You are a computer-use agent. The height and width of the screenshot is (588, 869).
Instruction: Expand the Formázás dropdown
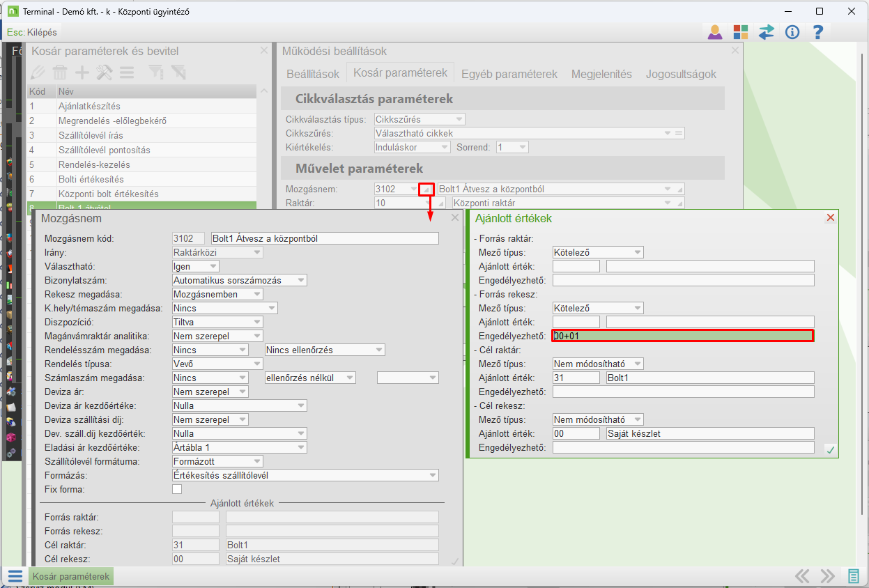[x=433, y=476]
